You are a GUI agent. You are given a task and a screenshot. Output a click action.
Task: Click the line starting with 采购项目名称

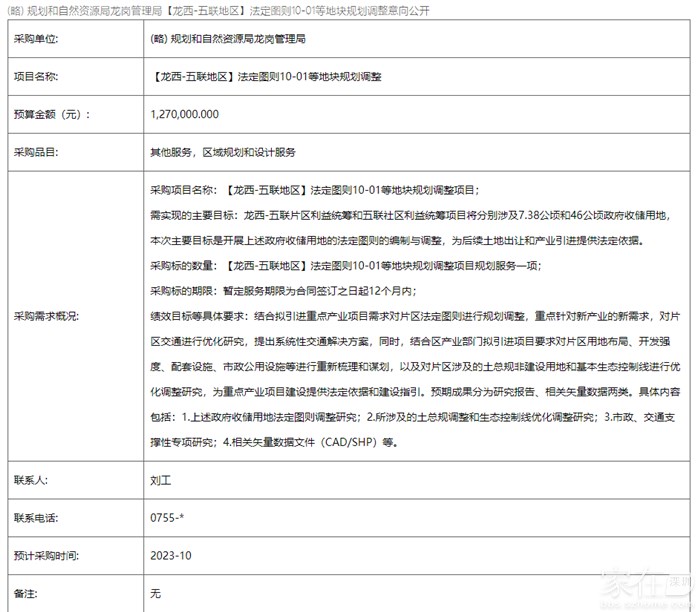314,190
